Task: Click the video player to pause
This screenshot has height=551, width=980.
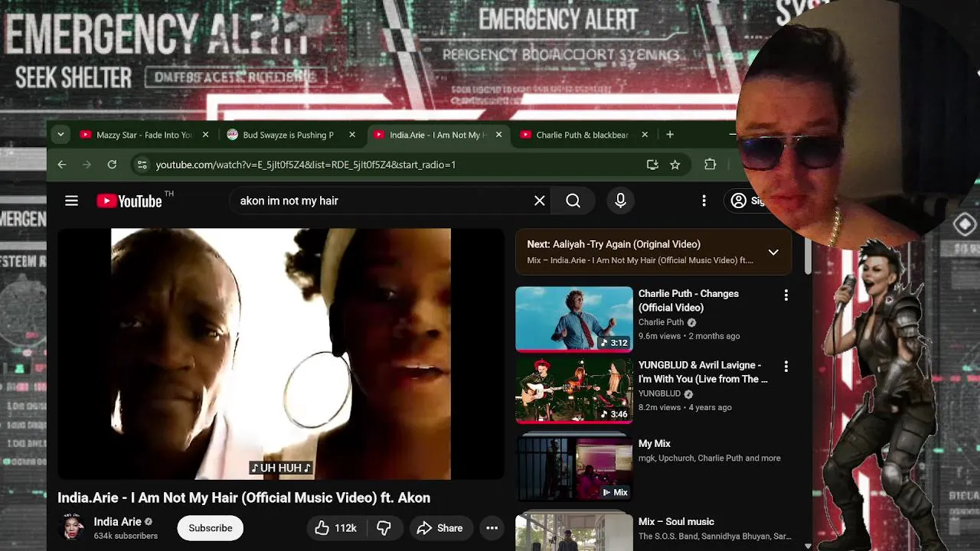Action: tap(281, 354)
